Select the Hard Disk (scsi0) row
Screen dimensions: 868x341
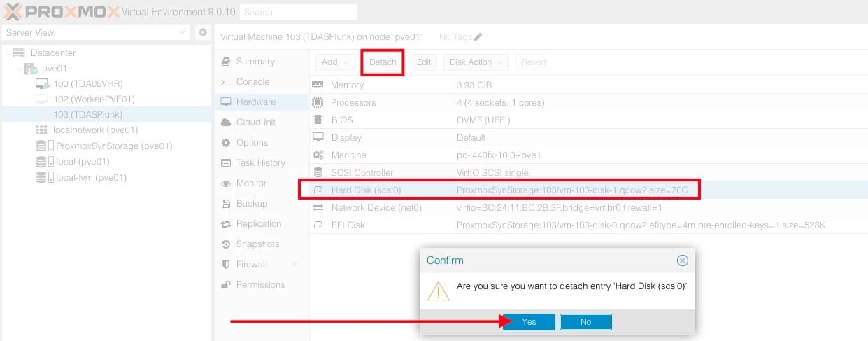coord(588,190)
